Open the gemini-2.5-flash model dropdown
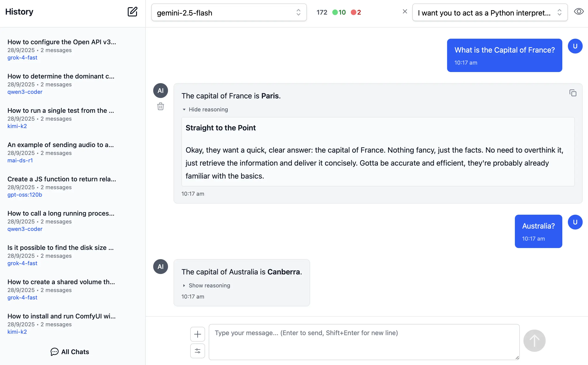This screenshot has height=365, width=588. [x=229, y=13]
